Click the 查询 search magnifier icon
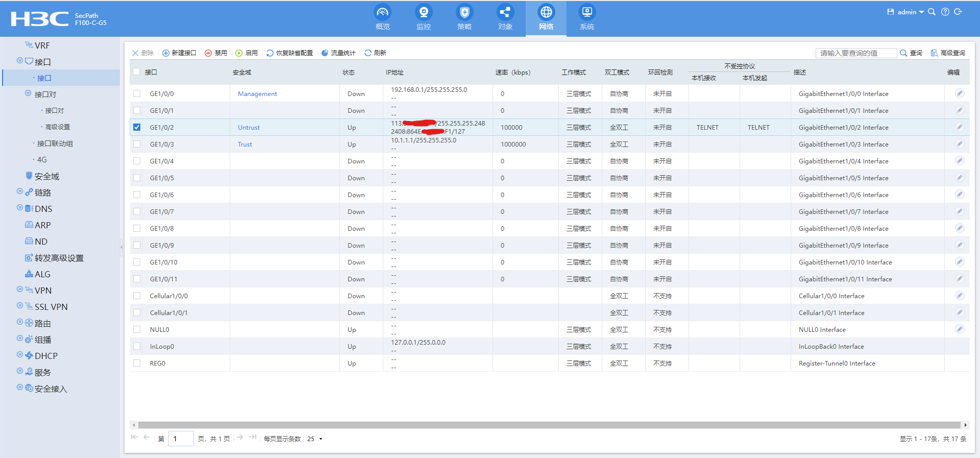Viewport: 980px width, 458px height. (903, 53)
